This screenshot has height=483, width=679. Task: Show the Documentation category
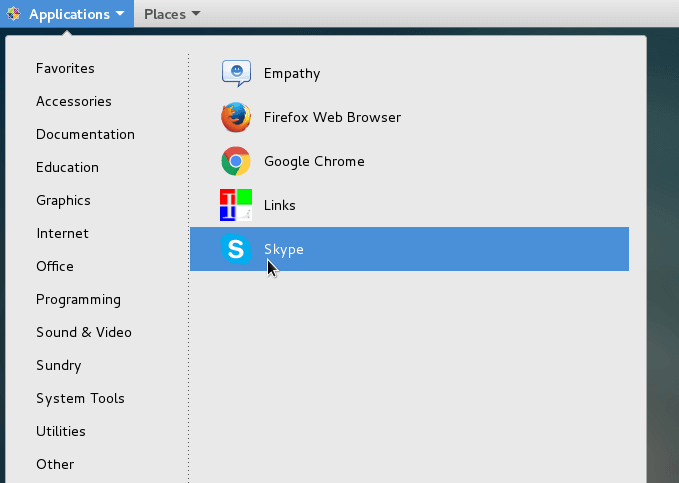(85, 134)
